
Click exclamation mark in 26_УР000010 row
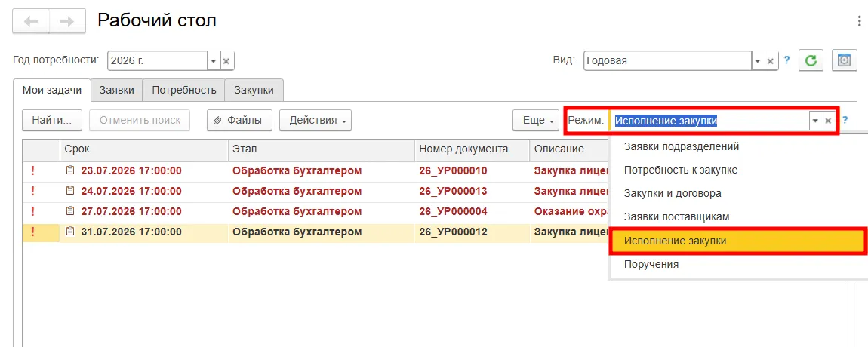click(32, 170)
